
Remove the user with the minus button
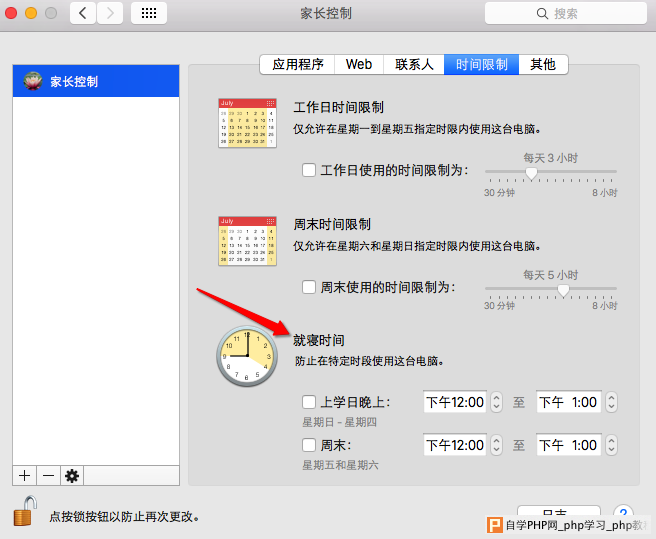49,476
